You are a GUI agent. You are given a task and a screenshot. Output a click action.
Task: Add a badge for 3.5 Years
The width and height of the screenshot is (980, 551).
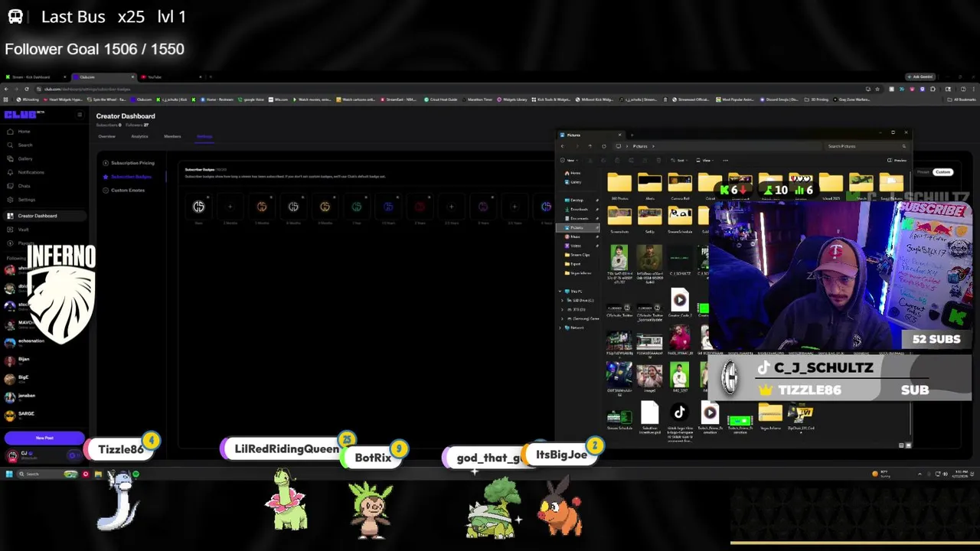514,207
